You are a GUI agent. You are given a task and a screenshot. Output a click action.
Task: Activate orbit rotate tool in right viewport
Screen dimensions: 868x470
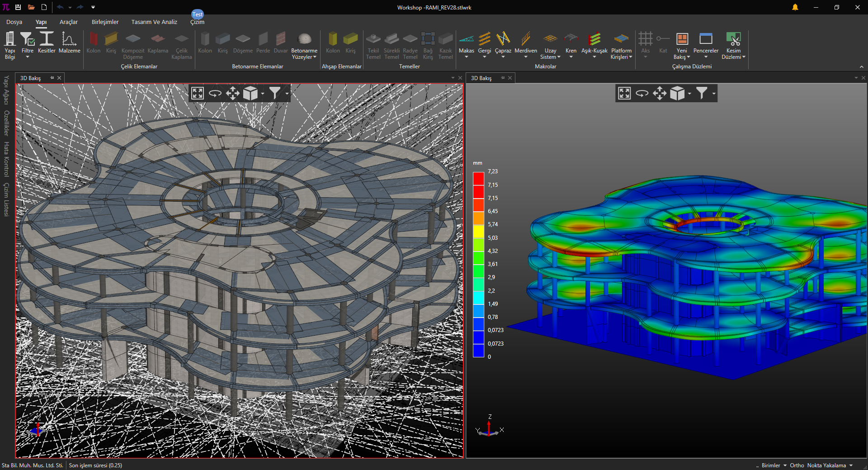642,93
